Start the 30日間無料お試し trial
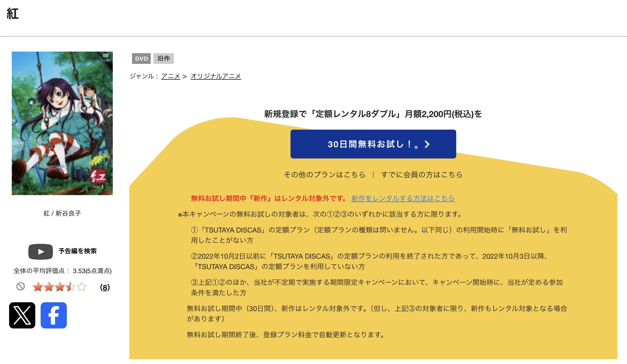Viewport: 627px width, 364px height. click(373, 144)
